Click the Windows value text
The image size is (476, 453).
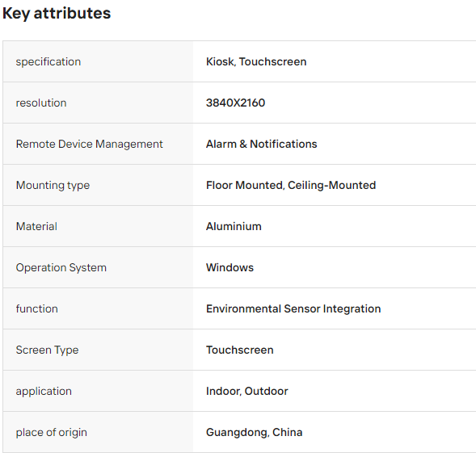pos(230,267)
